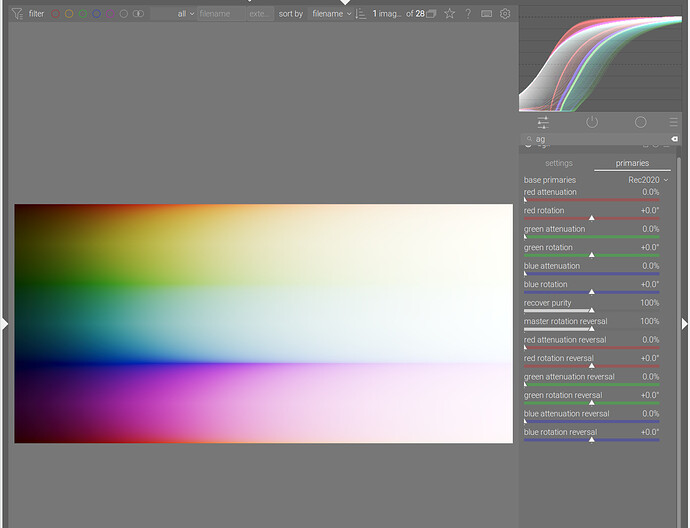Show active modules via power icon
The height and width of the screenshot is (528, 690).
pos(592,122)
